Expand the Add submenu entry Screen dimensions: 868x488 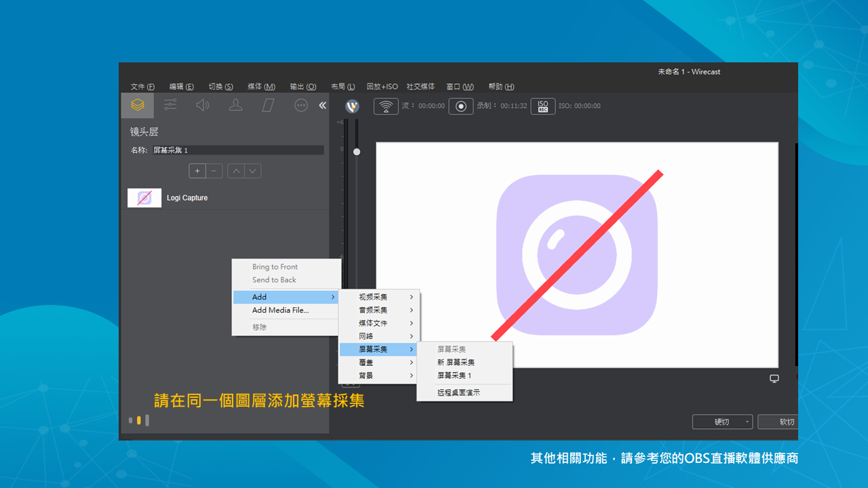click(286, 297)
